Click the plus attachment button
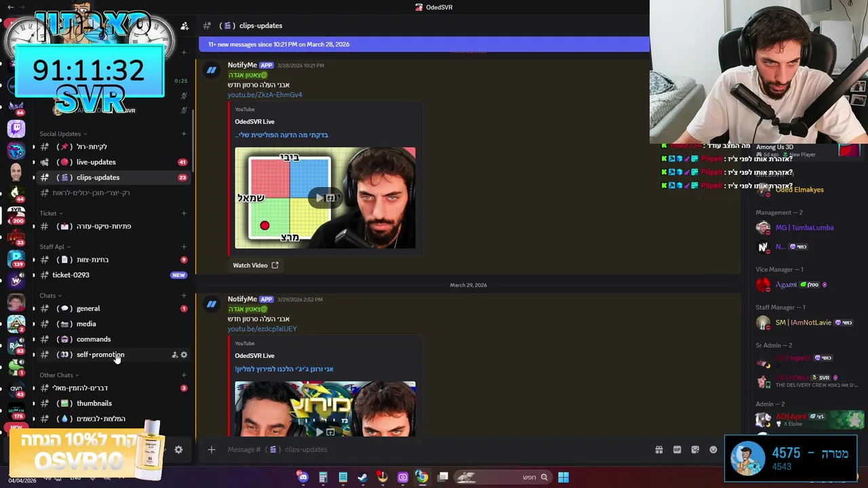 [x=212, y=449]
